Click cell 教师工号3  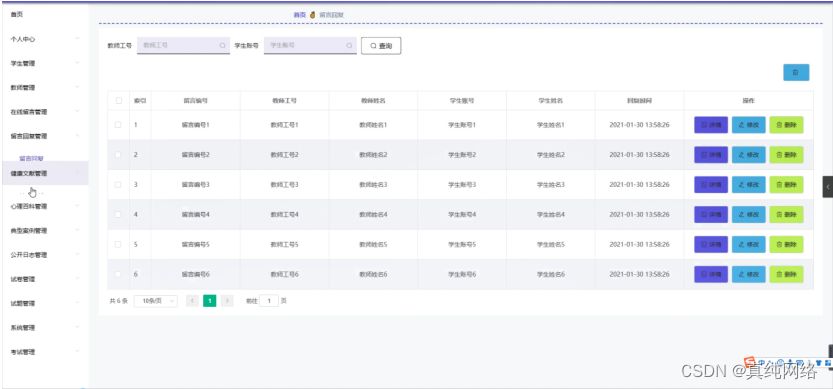point(284,184)
